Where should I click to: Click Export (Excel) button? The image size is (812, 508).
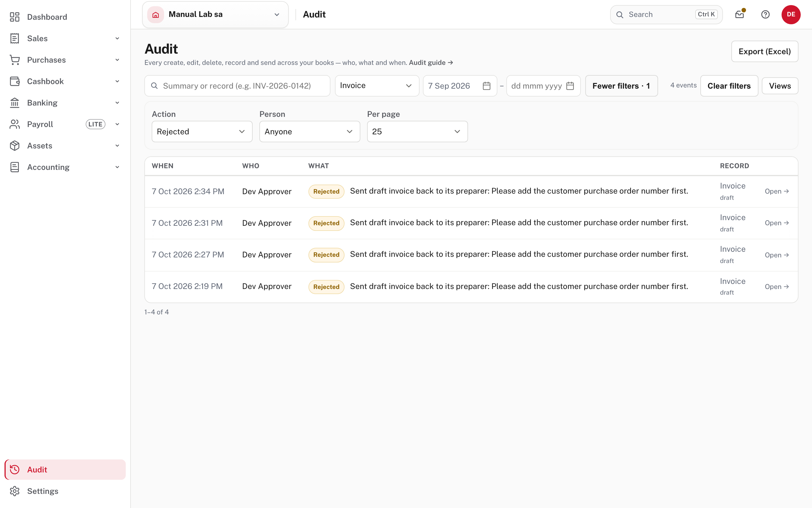click(x=765, y=51)
